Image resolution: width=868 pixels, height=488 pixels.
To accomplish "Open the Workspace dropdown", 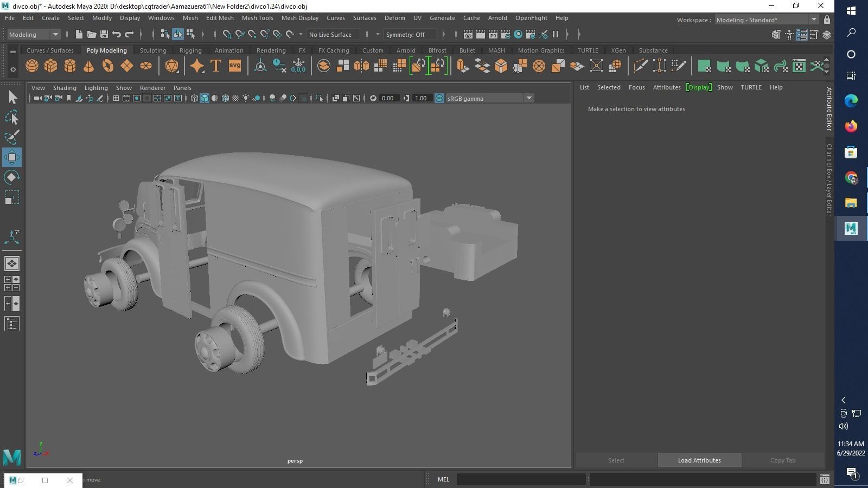I will click(767, 20).
